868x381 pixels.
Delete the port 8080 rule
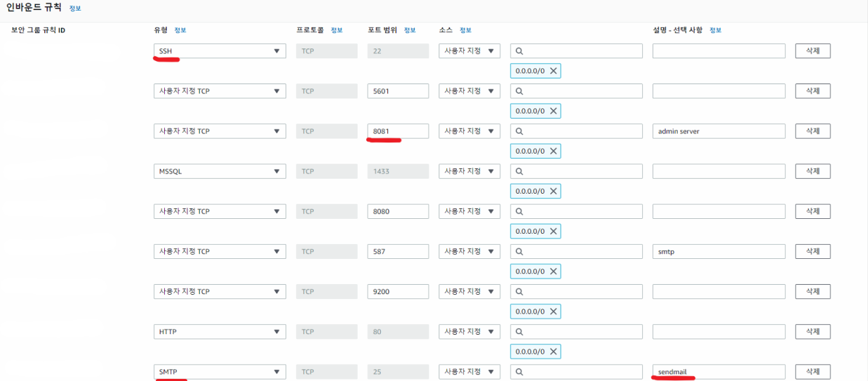pyautogui.click(x=813, y=211)
